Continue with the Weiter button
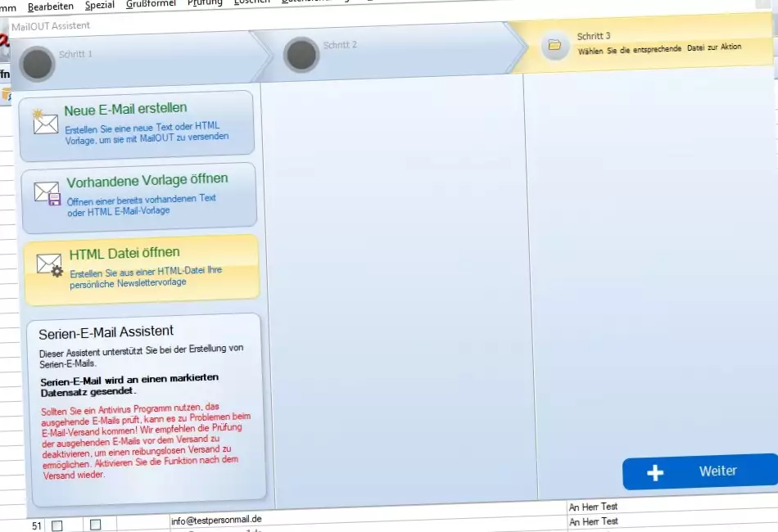 pyautogui.click(x=700, y=471)
